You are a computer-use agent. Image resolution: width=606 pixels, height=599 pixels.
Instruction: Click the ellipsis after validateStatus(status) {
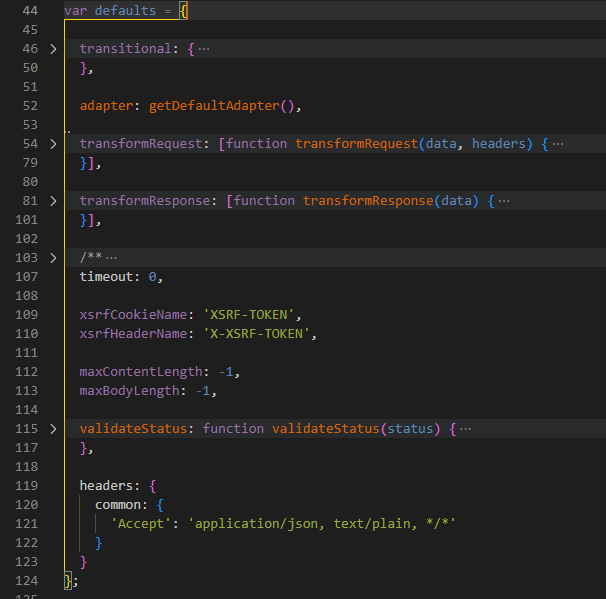coord(465,429)
